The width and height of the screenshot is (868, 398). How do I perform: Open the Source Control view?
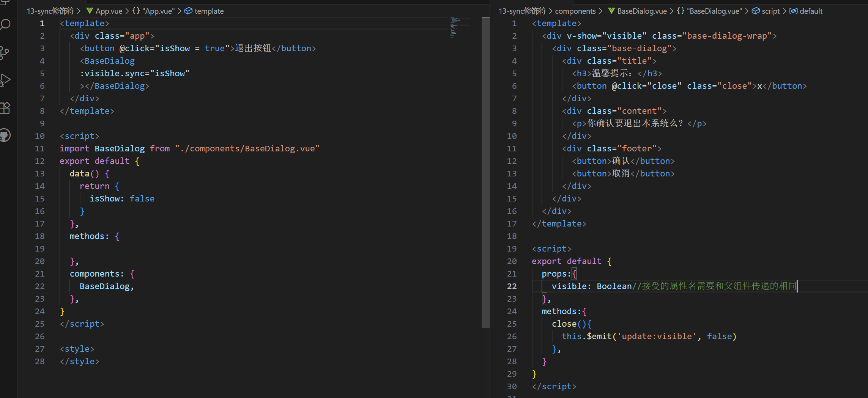tap(4, 53)
